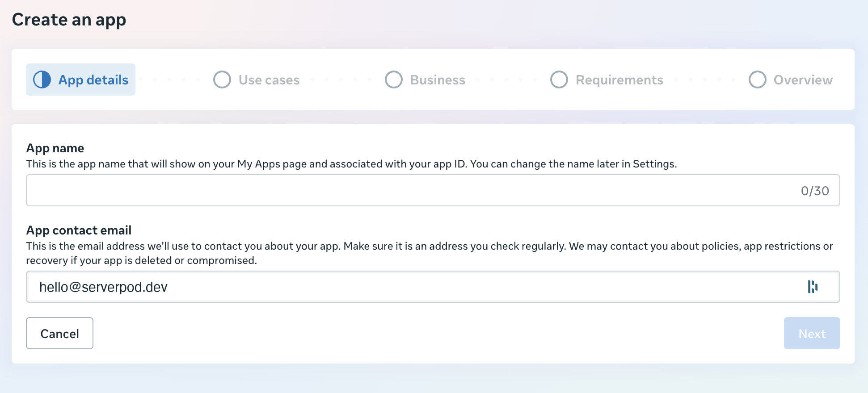
Task: Focus the App name input field
Action: coord(433,190)
